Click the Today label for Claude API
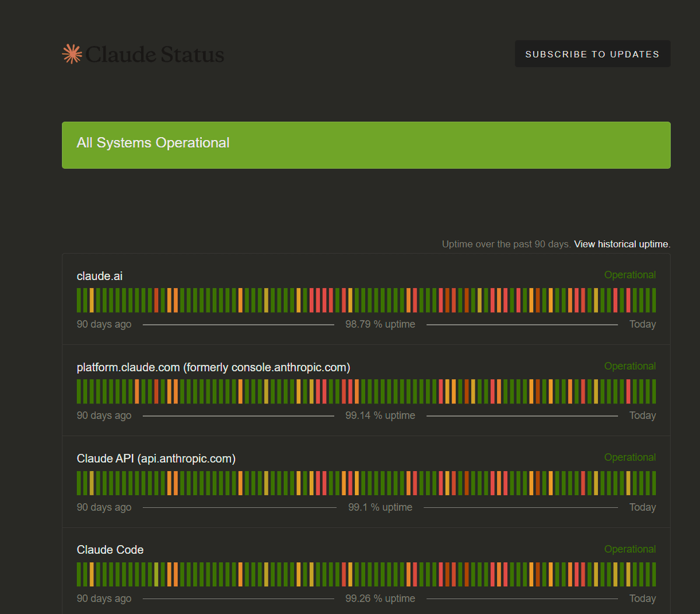The width and height of the screenshot is (700, 614). pyautogui.click(x=642, y=507)
